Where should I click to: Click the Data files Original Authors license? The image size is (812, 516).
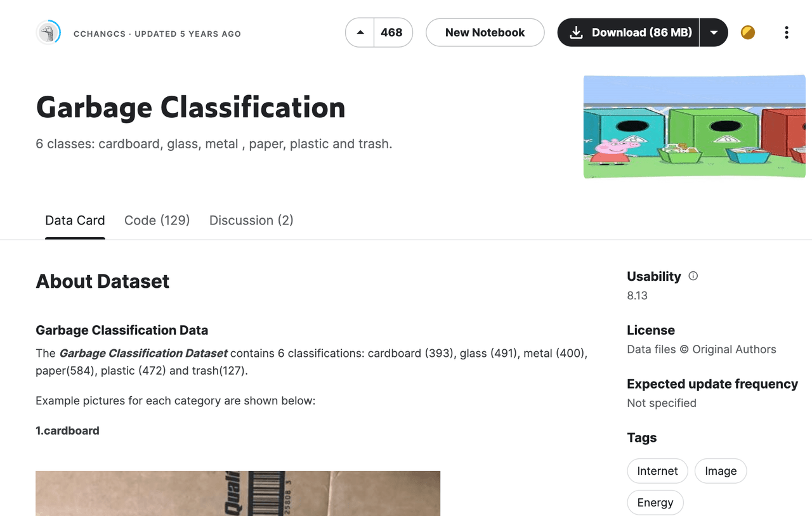point(701,349)
